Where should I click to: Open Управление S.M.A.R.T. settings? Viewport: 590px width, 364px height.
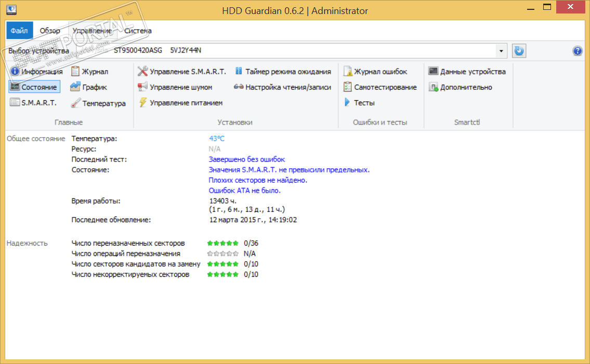pyautogui.click(x=182, y=72)
